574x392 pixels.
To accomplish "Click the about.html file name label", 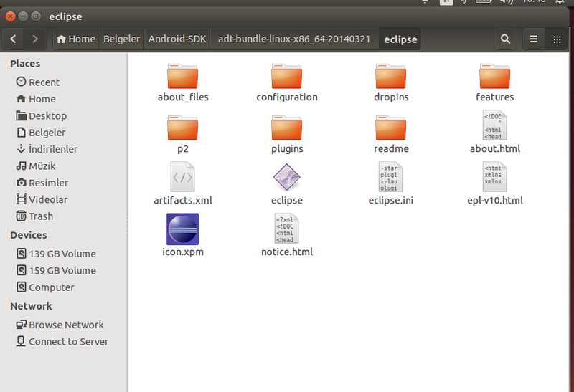I will click(494, 149).
